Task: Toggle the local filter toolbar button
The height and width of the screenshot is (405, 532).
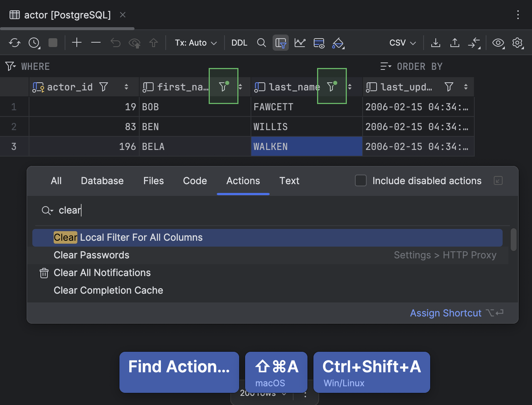Action: (x=281, y=43)
